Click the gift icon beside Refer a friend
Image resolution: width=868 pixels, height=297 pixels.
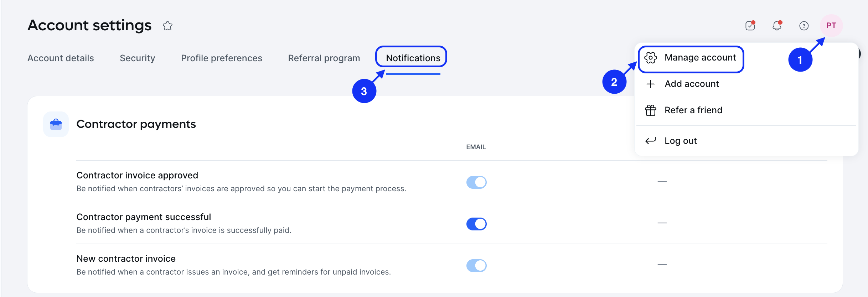pos(651,110)
